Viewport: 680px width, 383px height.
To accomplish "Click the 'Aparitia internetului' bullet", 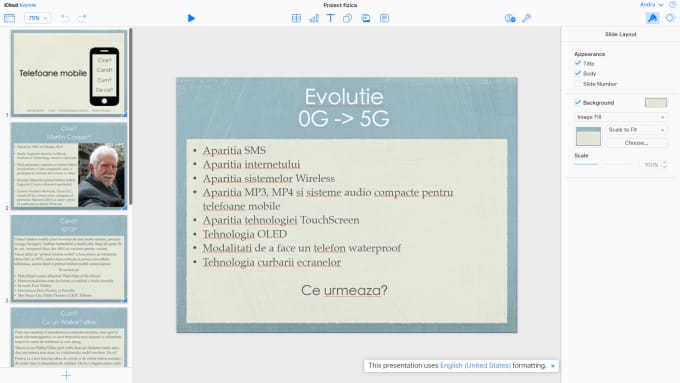I will click(x=251, y=164).
